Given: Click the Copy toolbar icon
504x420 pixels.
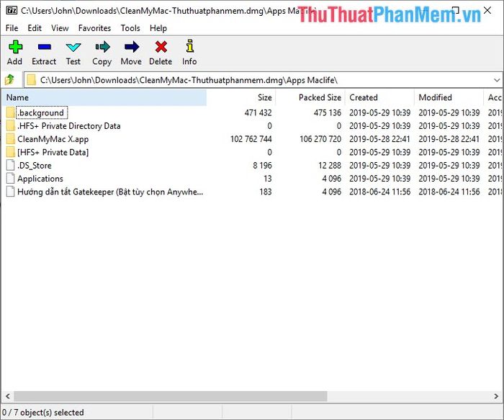Looking at the screenshot, I should (102, 48).
